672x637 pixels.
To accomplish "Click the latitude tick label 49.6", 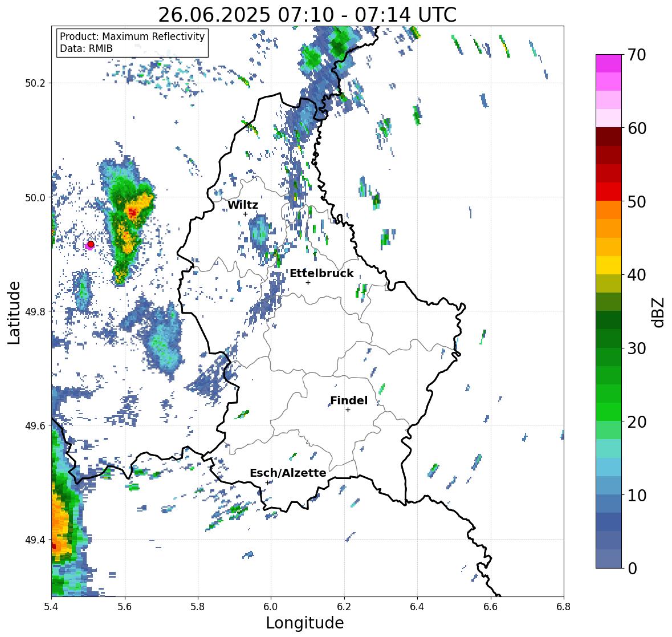I will (35, 425).
